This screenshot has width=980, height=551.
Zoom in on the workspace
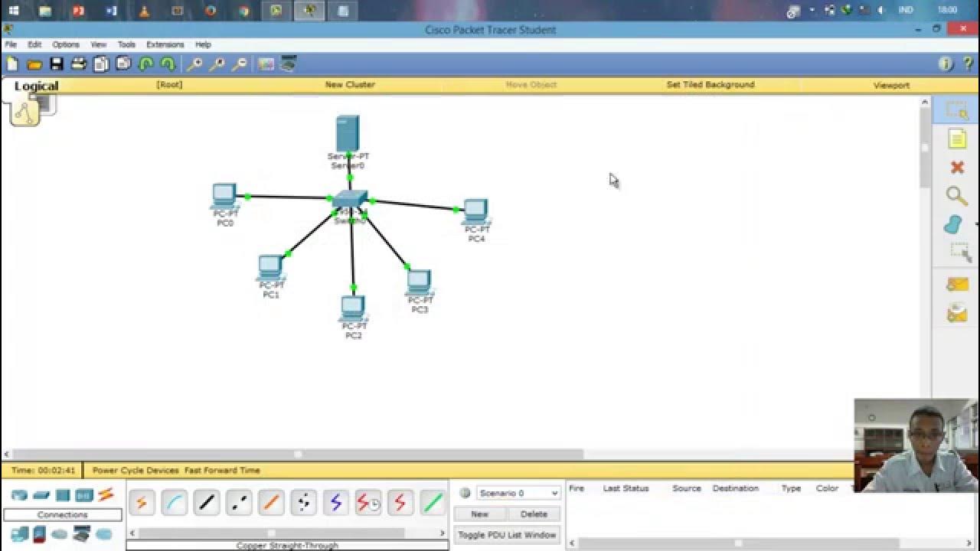195,64
